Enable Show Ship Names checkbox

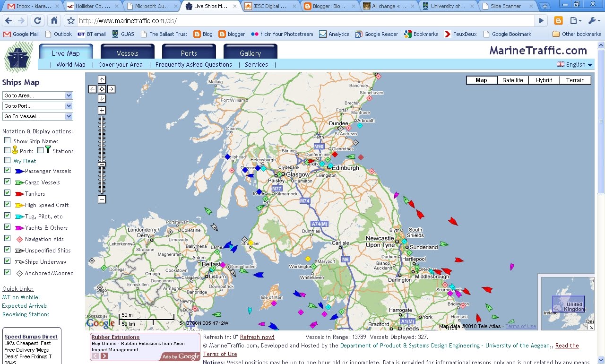pos(7,140)
